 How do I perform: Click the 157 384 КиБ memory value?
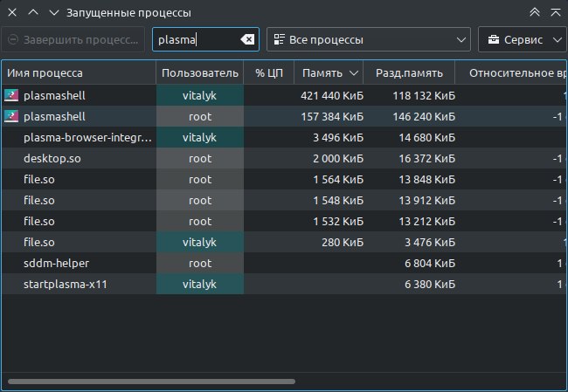coord(332,116)
